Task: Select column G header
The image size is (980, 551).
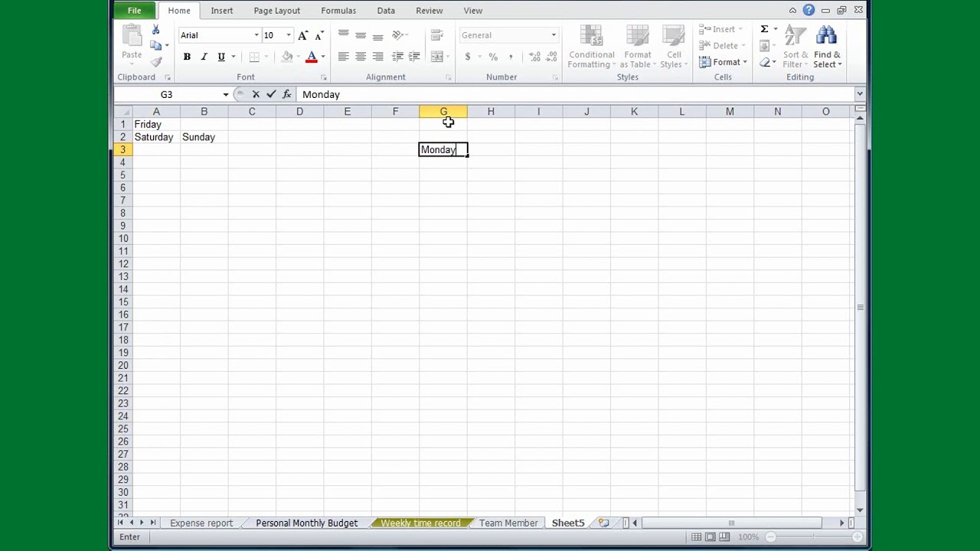Action: (443, 112)
